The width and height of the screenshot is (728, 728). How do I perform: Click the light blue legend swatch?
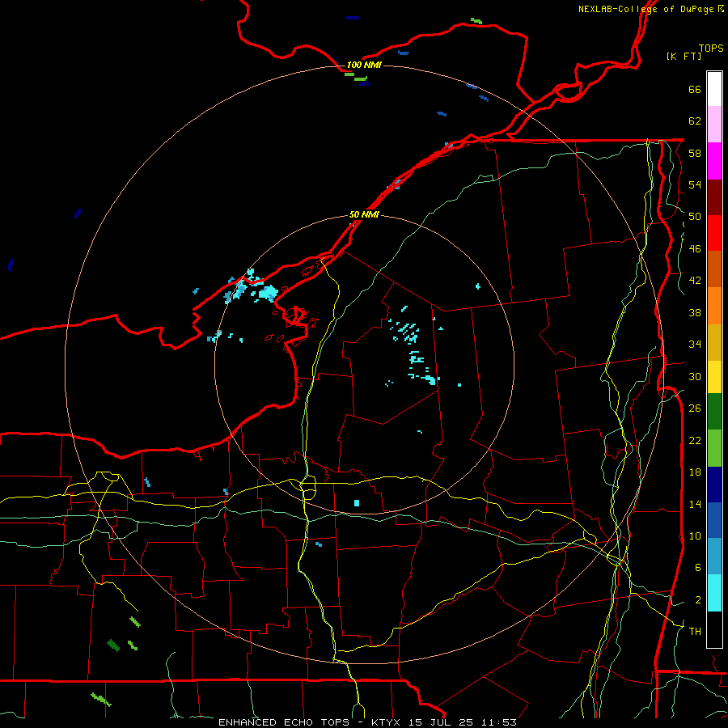tap(714, 557)
